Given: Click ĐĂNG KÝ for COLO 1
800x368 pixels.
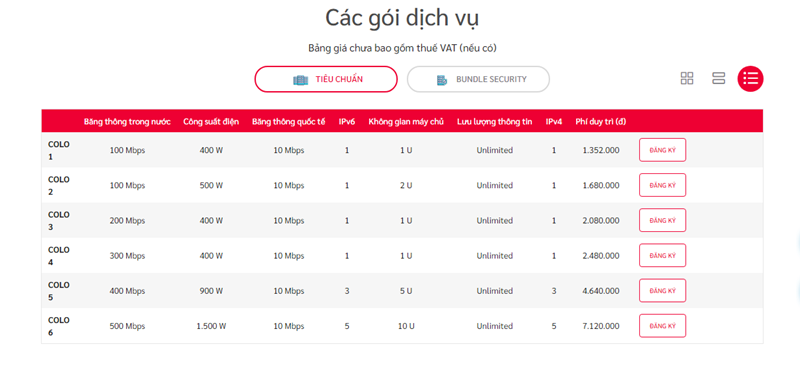Looking at the screenshot, I should 662,150.
